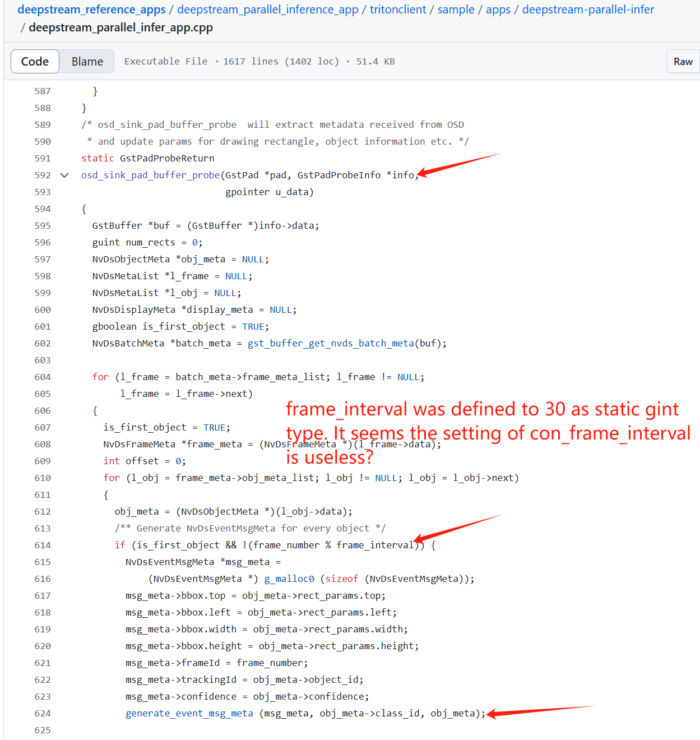Click 'NvDsDisplayMeta *display_meta = NULL;' line
The image size is (700, 740).
pyautogui.click(x=194, y=310)
